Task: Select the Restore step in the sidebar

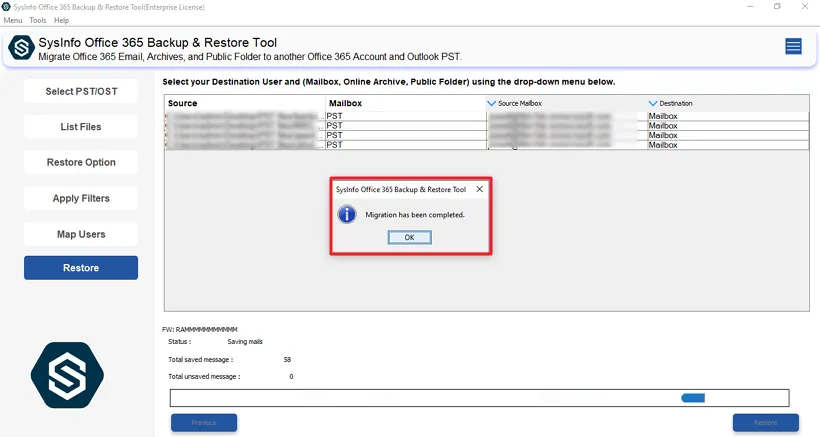Action: point(81,268)
